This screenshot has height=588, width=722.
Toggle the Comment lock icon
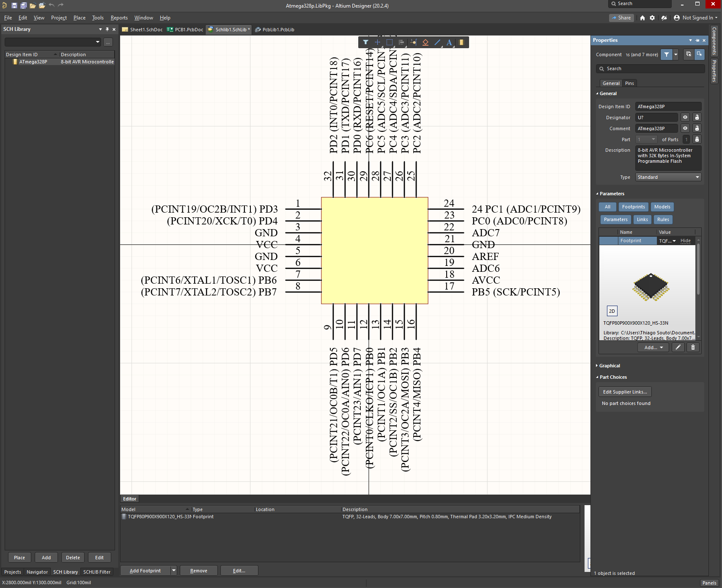697,129
